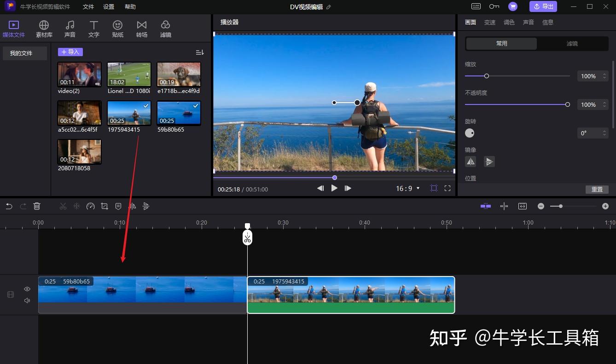Screen dimensions: 616x364
Task: Click the undo arrow in timeline toolbar
Action: (9, 207)
